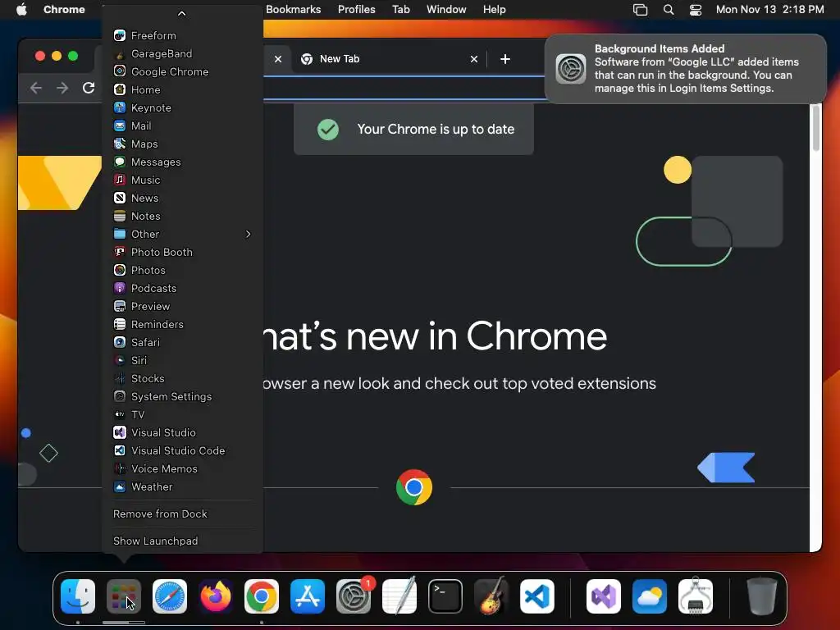Launch Messages from the list
This screenshot has width=840, height=630.
(x=182, y=162)
